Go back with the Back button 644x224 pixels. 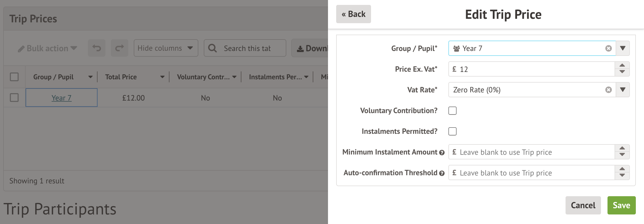[x=353, y=14]
